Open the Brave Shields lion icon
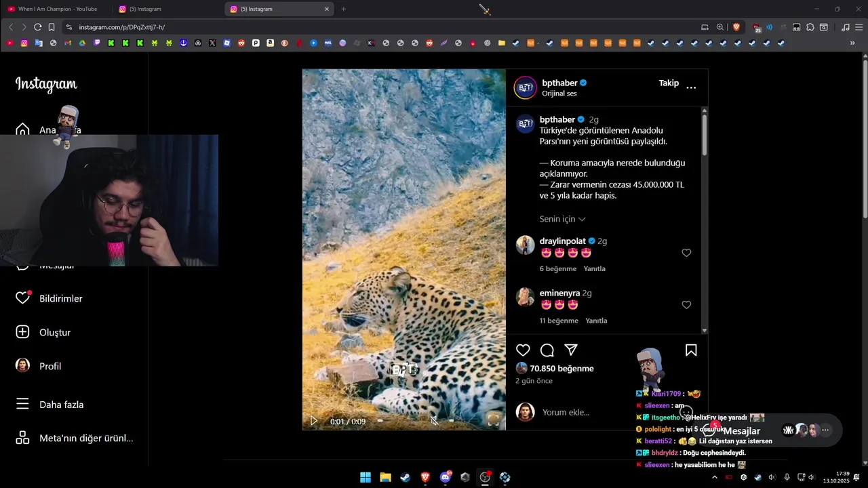The width and height of the screenshot is (868, 488). [x=736, y=27]
